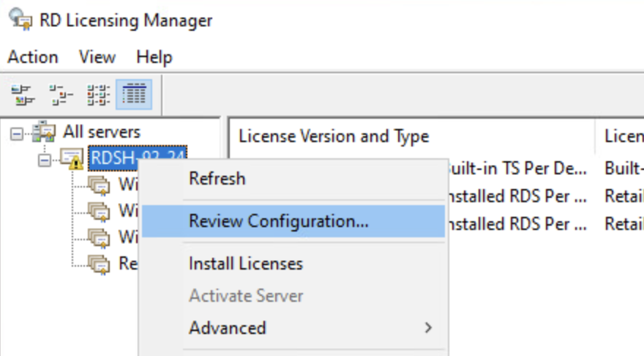
Task: Choose Install Licenses from context menu
Action: click(x=245, y=263)
